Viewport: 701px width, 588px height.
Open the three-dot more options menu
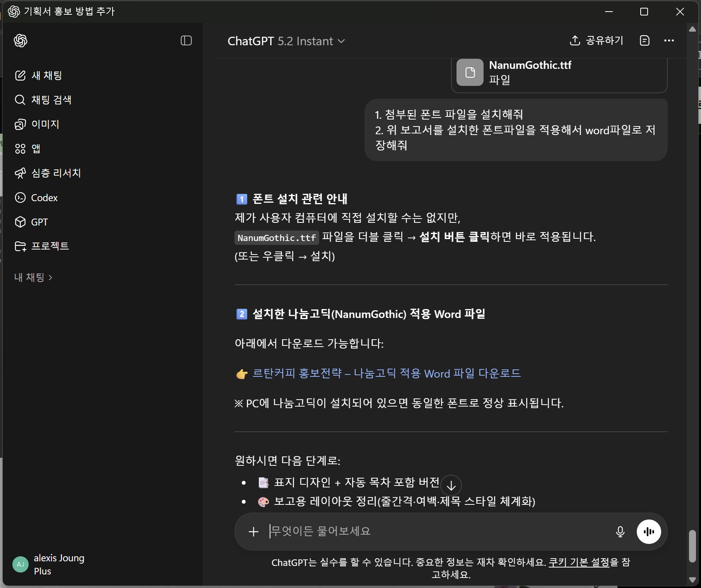669,41
